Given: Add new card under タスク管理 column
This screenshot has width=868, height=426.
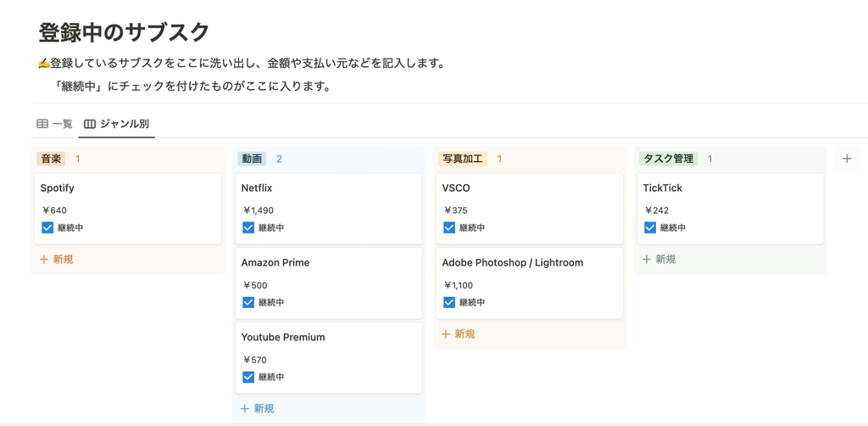Looking at the screenshot, I should 659,260.
